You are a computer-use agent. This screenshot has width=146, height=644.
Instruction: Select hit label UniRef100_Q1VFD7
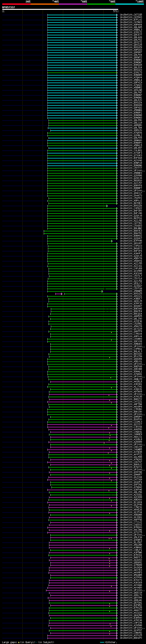point(131,630)
